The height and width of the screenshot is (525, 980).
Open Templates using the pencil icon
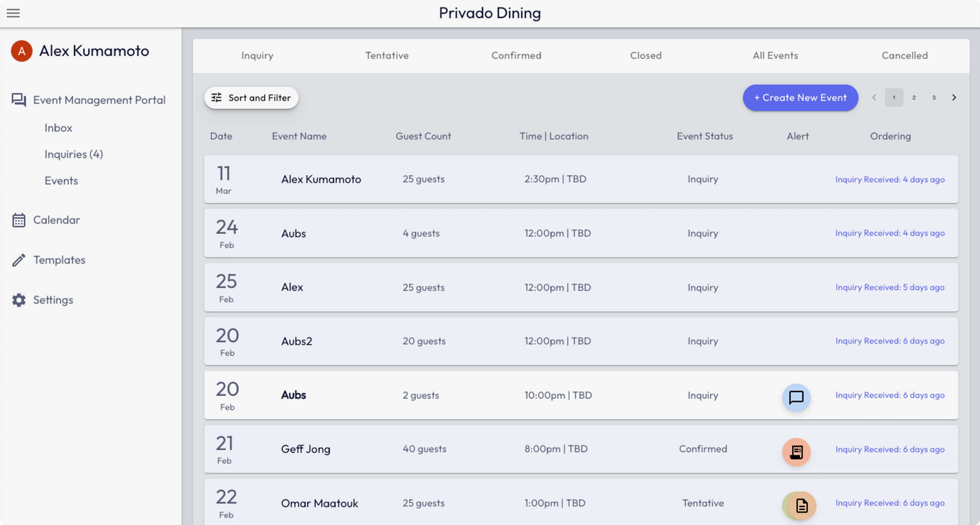coord(19,259)
